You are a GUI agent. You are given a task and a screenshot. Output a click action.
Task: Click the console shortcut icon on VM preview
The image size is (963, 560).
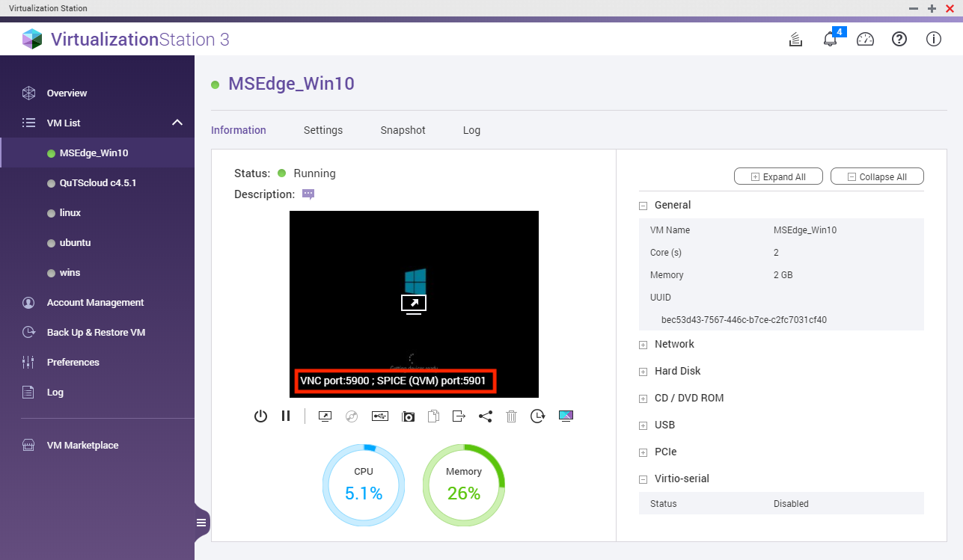[414, 304]
